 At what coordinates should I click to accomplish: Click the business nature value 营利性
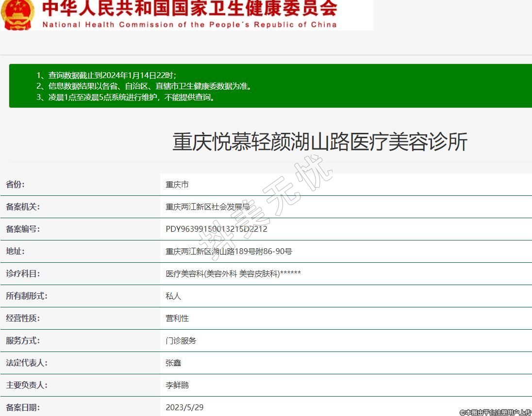click(x=177, y=319)
